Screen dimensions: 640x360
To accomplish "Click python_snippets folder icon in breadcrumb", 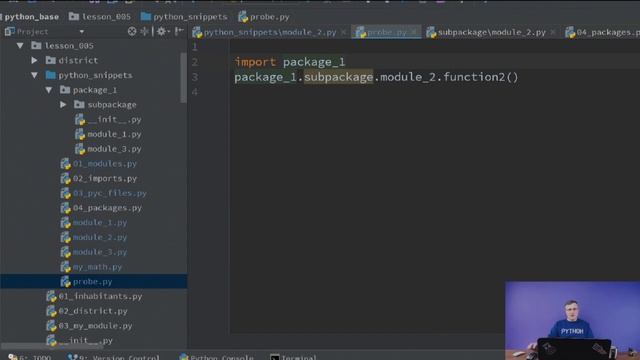I will point(145,17).
